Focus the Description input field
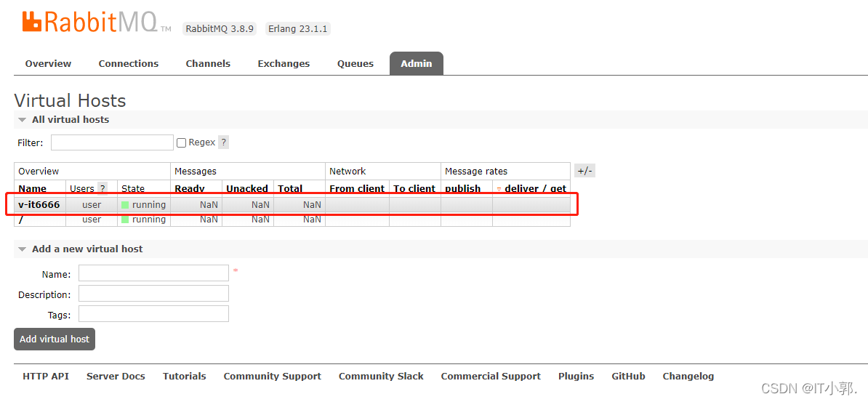 154,294
